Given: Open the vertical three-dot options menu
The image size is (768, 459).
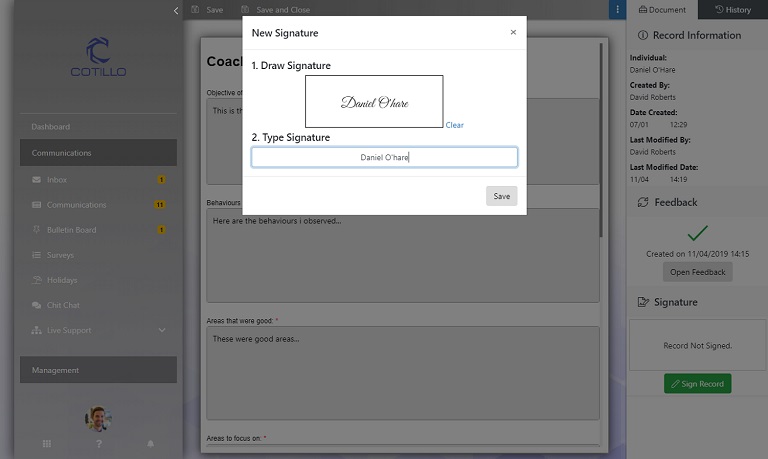Looking at the screenshot, I should point(617,10).
